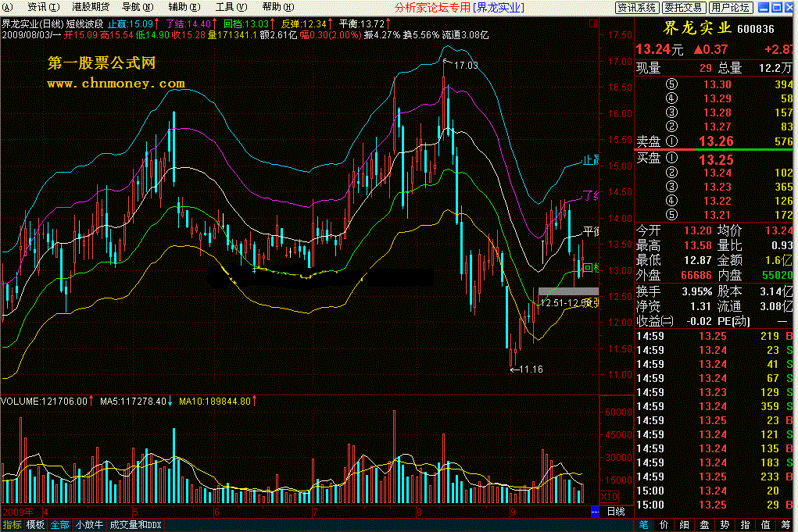Screen dimensions: 798x532
Task: Click sell level ② price 13.27
Action: pos(717,127)
